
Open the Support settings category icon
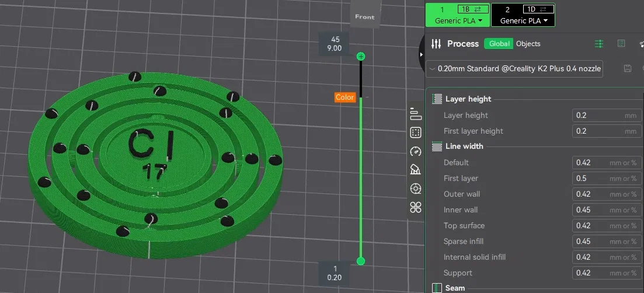[416, 169]
